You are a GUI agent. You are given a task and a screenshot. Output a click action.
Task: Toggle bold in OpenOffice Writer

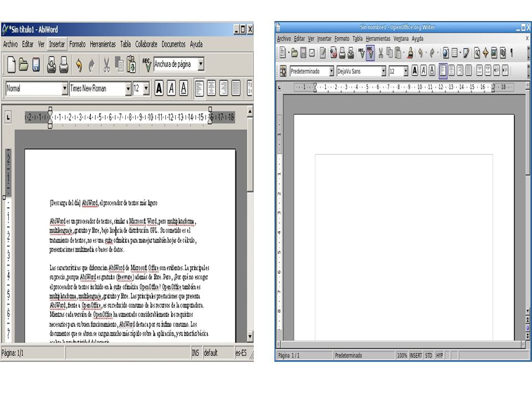pos(415,70)
